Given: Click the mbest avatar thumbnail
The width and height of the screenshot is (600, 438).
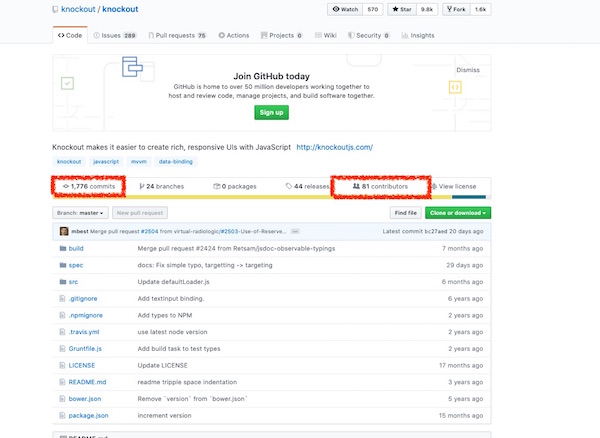Looking at the screenshot, I should (64, 231).
